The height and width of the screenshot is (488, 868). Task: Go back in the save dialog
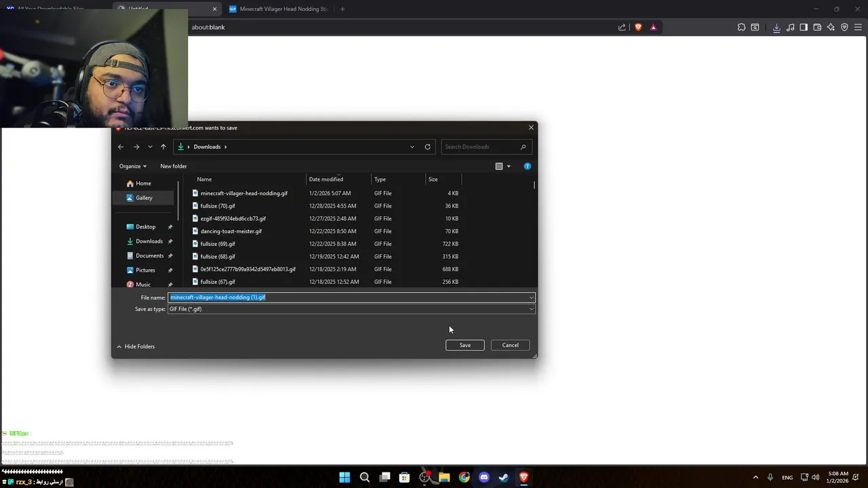click(x=121, y=146)
